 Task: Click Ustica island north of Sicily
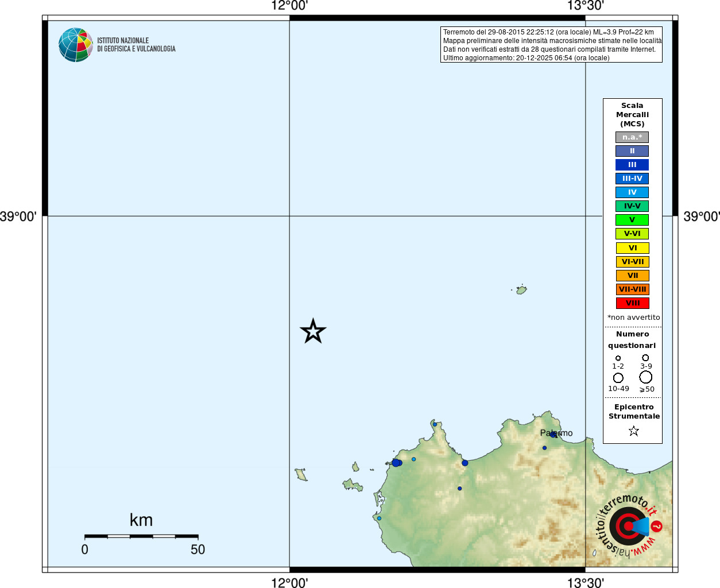coord(521,290)
